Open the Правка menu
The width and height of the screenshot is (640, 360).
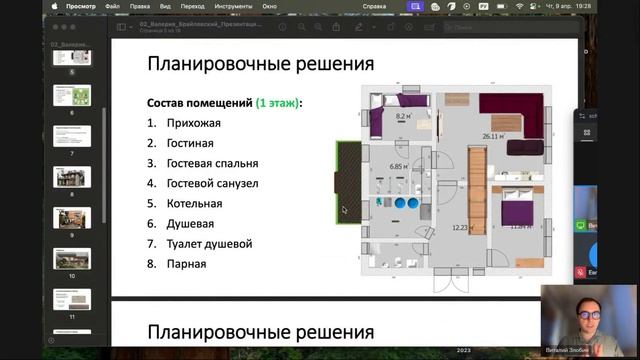pos(140,6)
